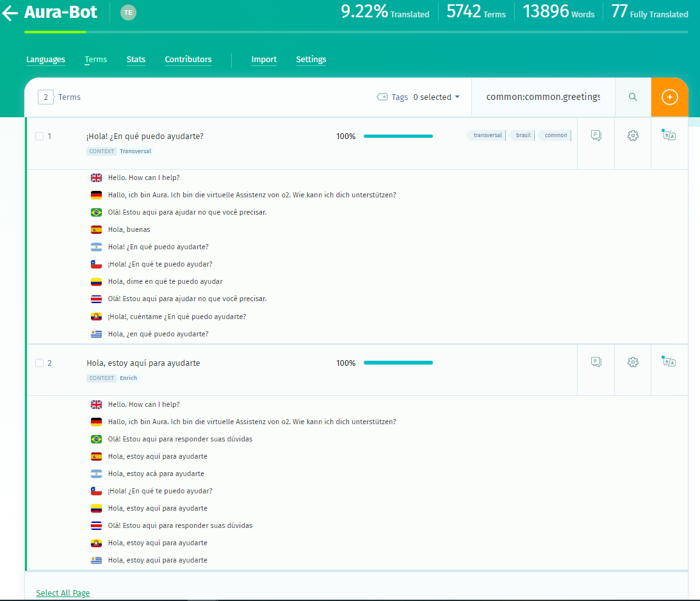Expand the Tags 0 selected dropdown
The width and height of the screenshot is (700, 601).
418,97
